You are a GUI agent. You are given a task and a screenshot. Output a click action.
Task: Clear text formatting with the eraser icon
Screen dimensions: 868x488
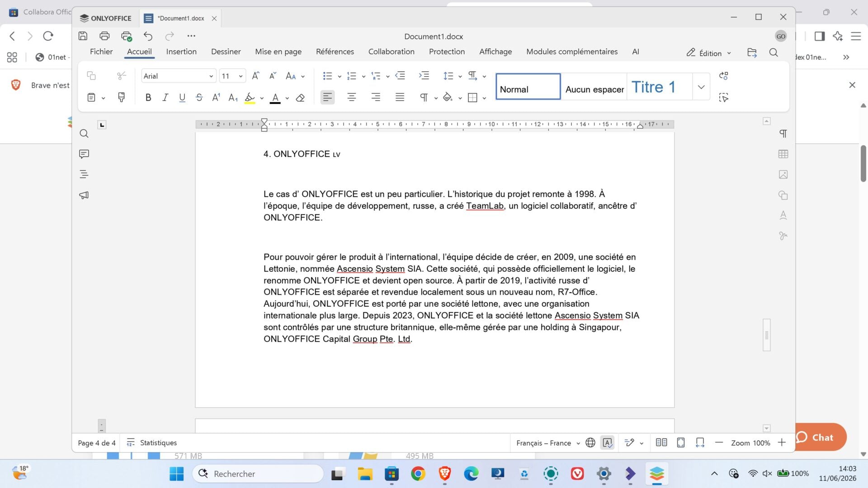[x=300, y=97]
